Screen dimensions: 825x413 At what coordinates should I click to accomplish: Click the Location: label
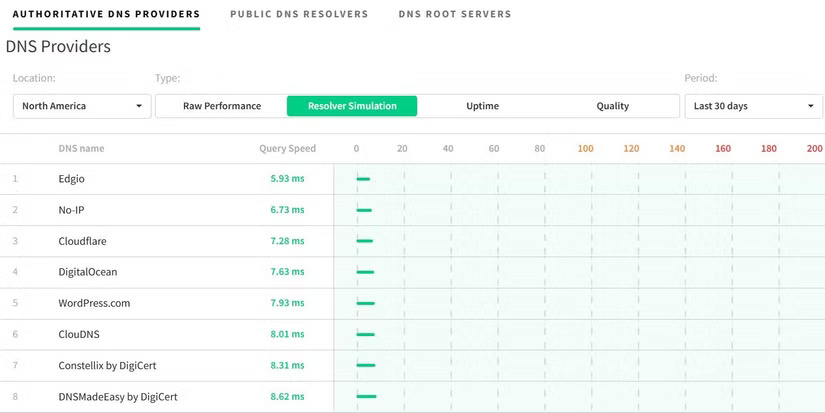tap(34, 78)
